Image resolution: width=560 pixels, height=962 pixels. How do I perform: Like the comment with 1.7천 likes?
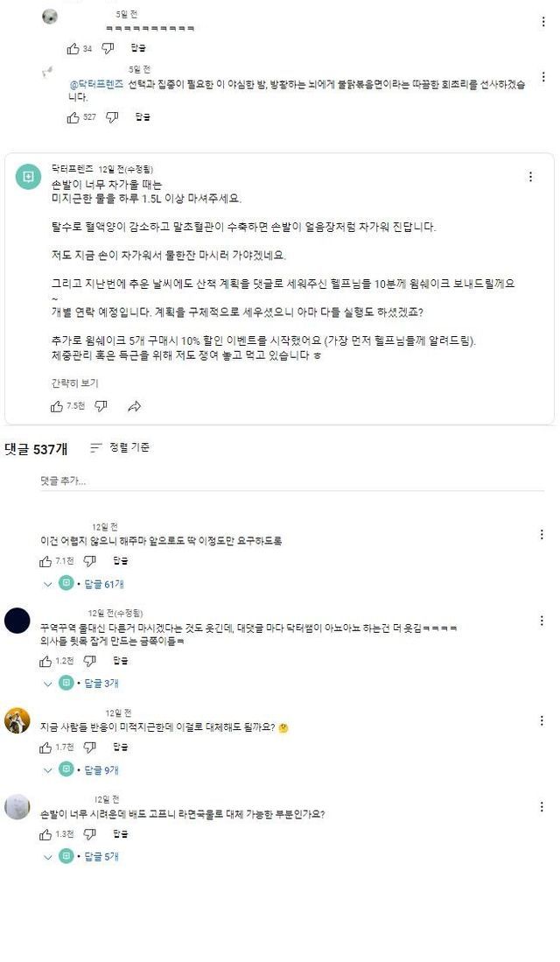coord(45,748)
